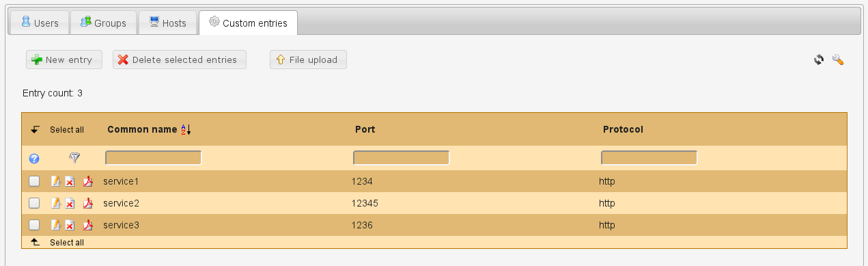
Task: Tick the checkbox for service3
Action: point(34,225)
